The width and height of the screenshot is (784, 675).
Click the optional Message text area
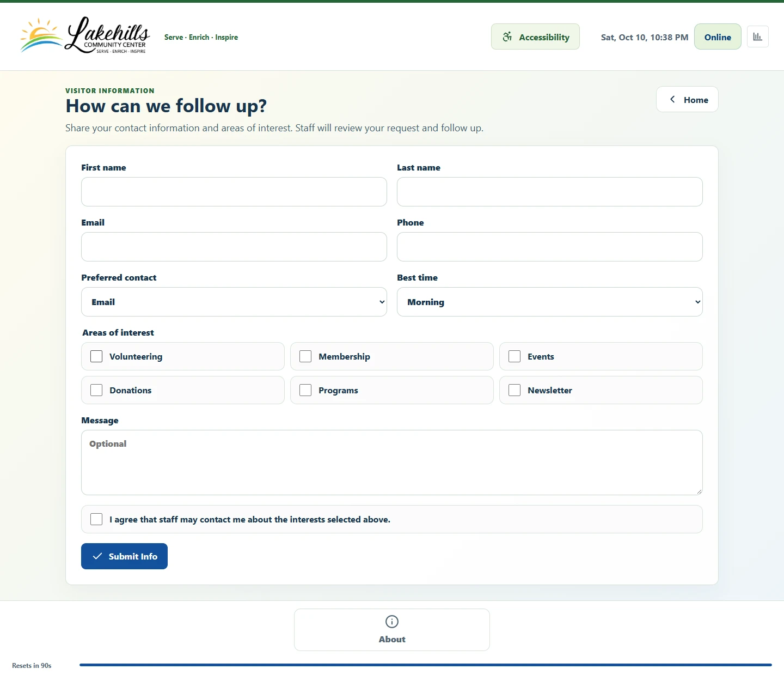tap(392, 463)
